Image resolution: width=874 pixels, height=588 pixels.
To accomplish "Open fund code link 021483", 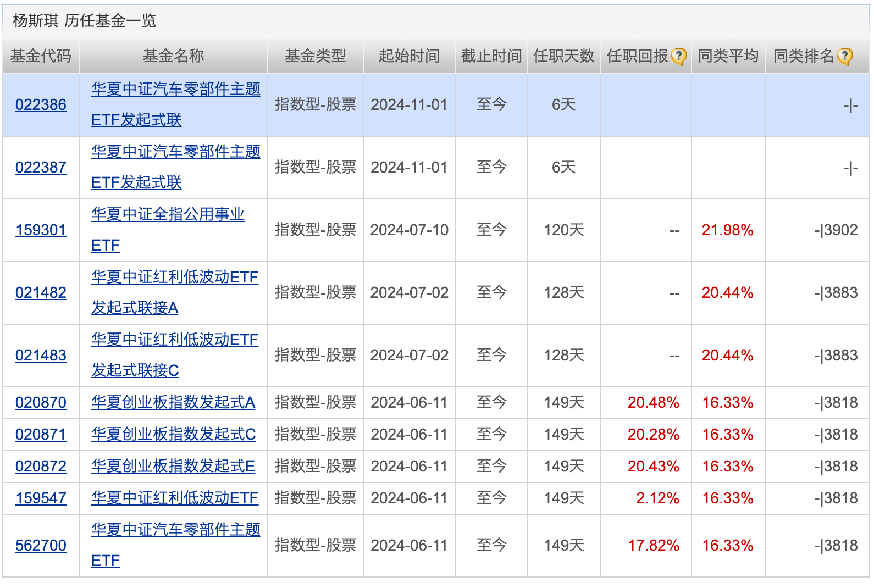I will coord(41,355).
